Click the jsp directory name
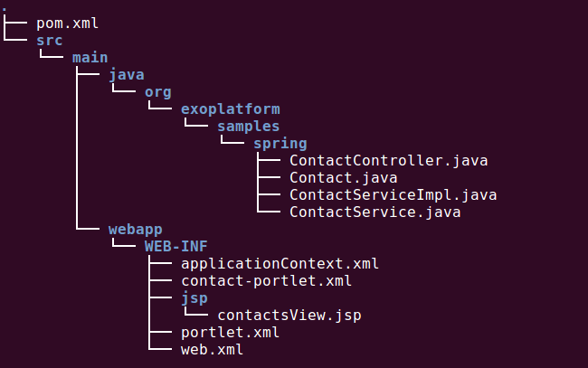Screen dimensions: 588x368 [x=194, y=298]
